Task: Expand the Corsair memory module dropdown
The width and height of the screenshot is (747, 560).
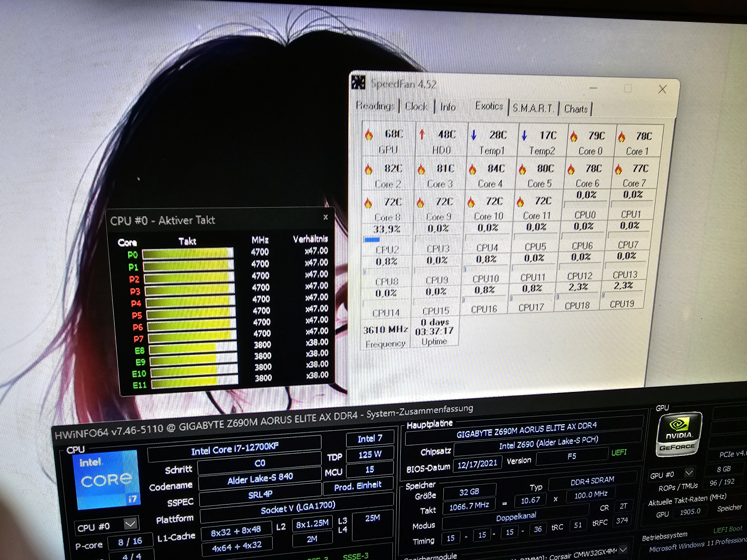Action: point(623,550)
